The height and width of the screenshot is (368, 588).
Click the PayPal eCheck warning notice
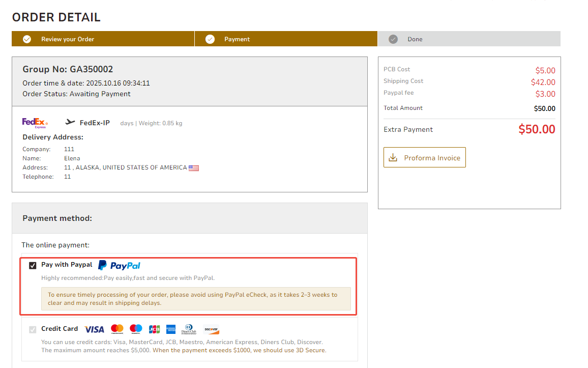point(196,299)
